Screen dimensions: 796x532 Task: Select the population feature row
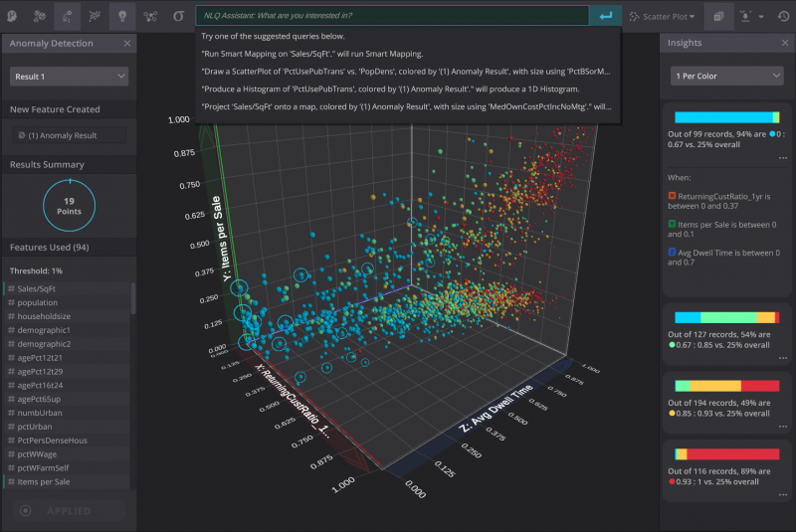(67, 302)
